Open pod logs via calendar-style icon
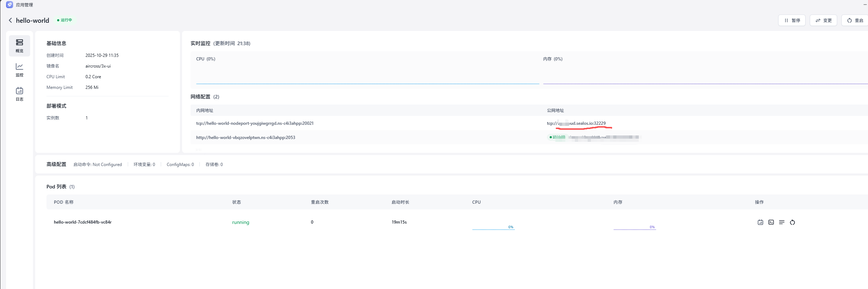Viewport: 868px width, 289px height. point(760,222)
